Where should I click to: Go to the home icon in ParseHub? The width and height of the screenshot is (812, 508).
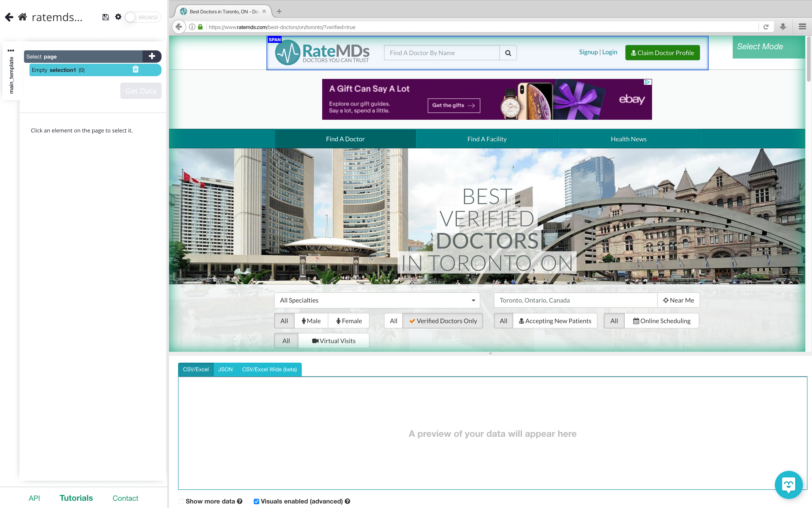[x=22, y=17]
